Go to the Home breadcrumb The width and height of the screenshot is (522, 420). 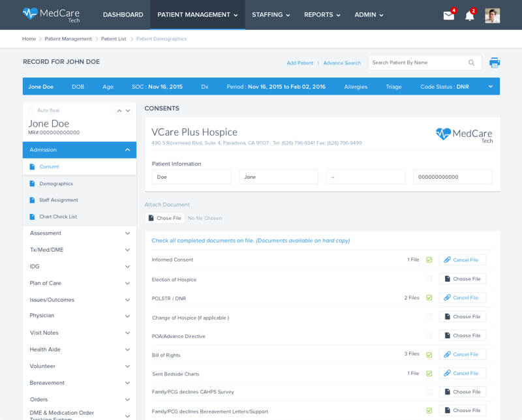click(x=29, y=39)
